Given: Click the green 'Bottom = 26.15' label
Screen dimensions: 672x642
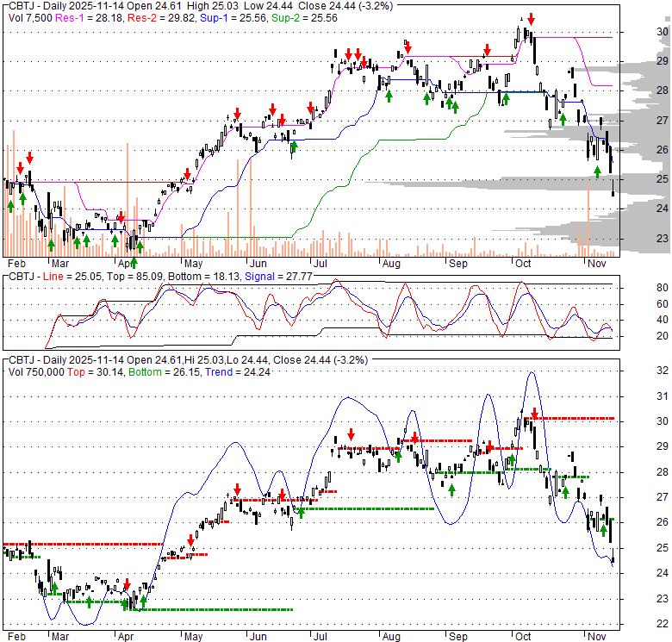Looking at the screenshot, I should click(165, 372).
